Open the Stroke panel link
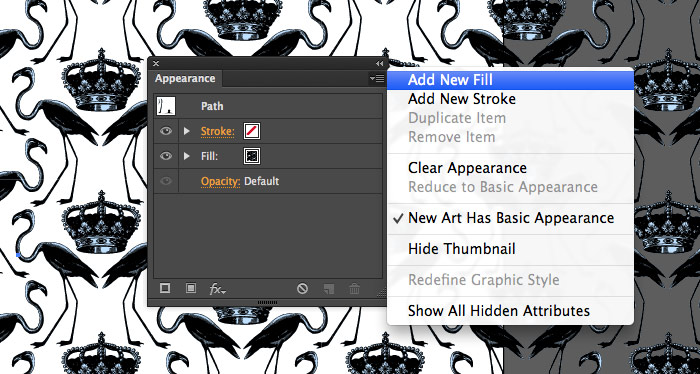This screenshot has width=700, height=374. tap(217, 131)
